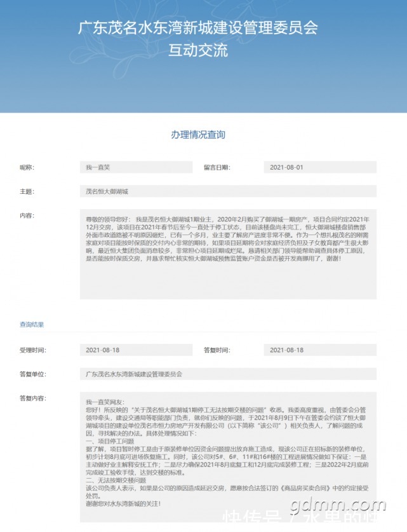Screen dimensions: 407x532
Task: Click the 昵称 label
Action: [27, 168]
